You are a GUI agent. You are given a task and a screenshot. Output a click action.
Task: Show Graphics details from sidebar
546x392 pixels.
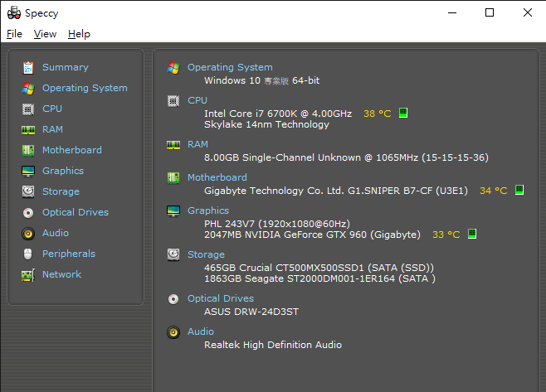63,171
